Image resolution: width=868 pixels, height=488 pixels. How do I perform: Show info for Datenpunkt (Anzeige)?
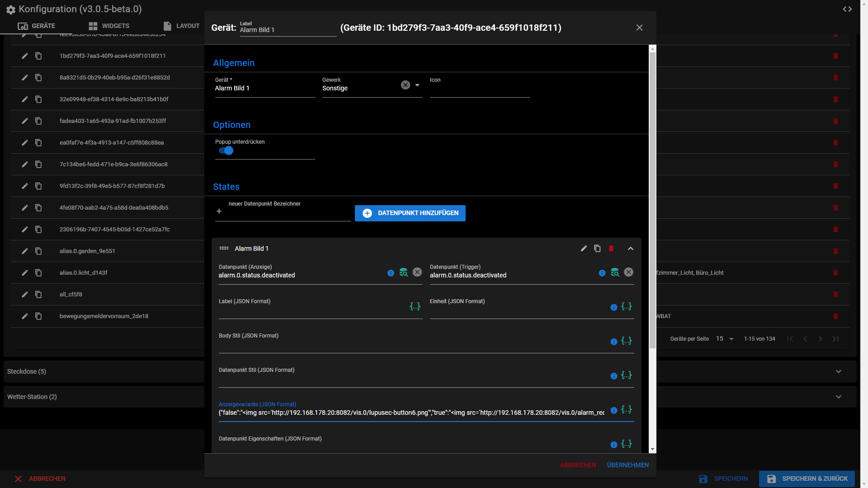[391, 273]
